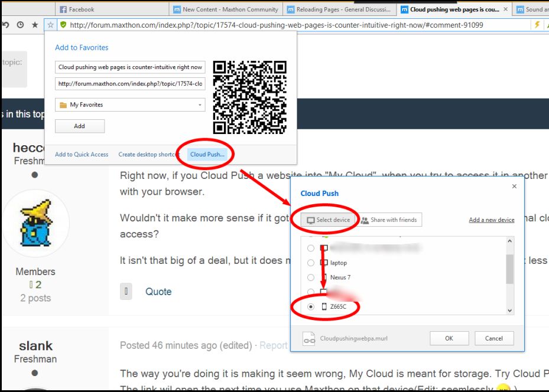Click the Add button in Add to Favorites
The image size is (549, 392).
coord(79,126)
